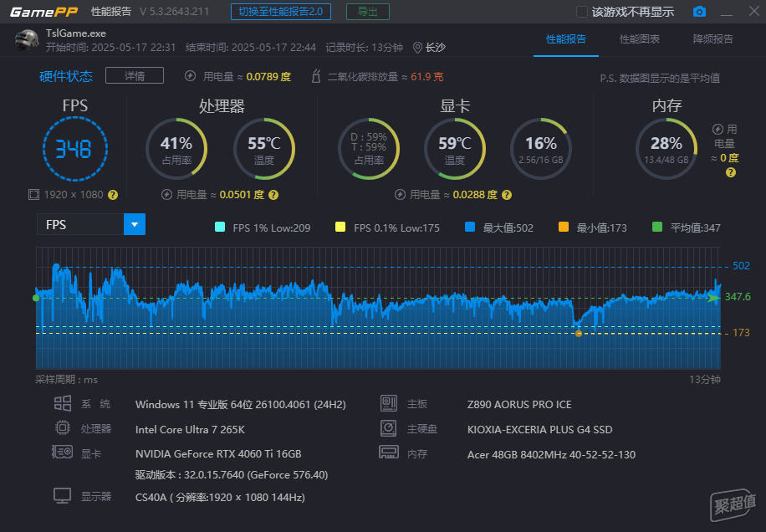
Task: Click 切换至性能报告2.0 button
Action: pos(281,12)
